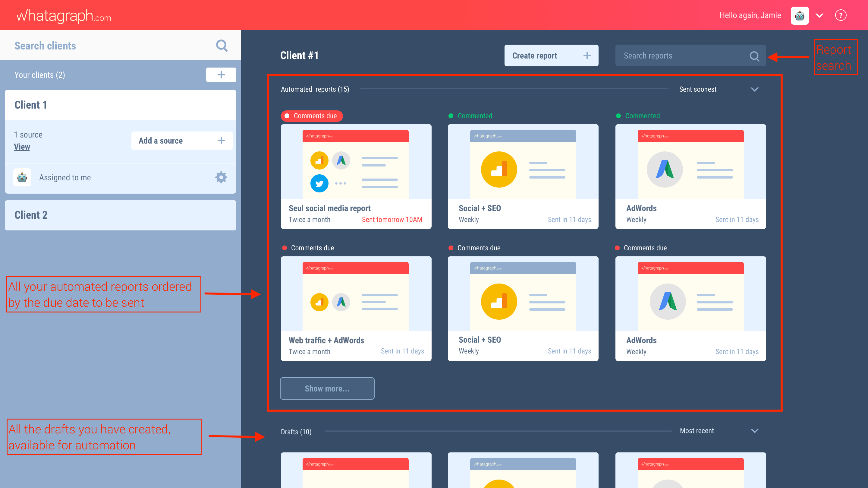
Task: Click the 'Automated reports (15)' heading
Action: coord(315,89)
